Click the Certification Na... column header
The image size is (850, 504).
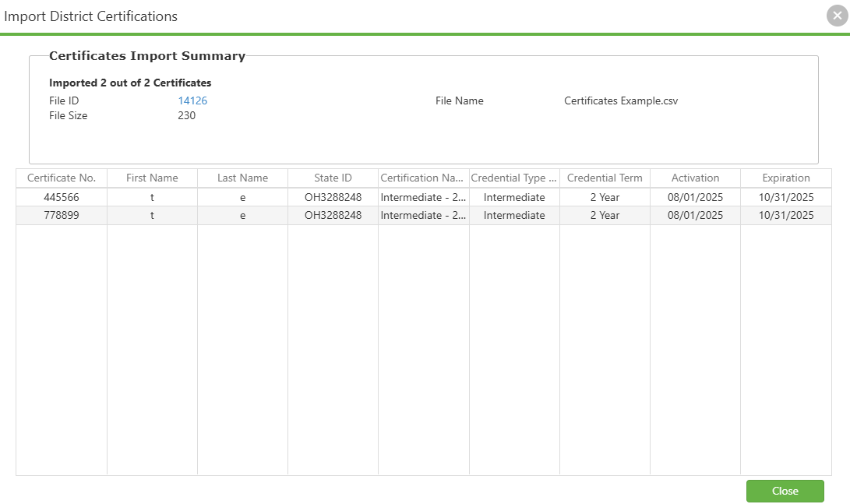tap(423, 178)
